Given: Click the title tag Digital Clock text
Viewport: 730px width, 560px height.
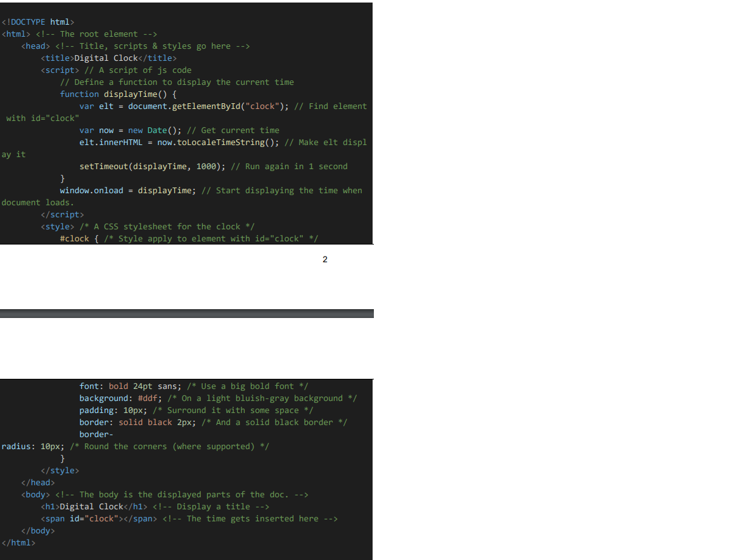Looking at the screenshot, I should [x=106, y=58].
